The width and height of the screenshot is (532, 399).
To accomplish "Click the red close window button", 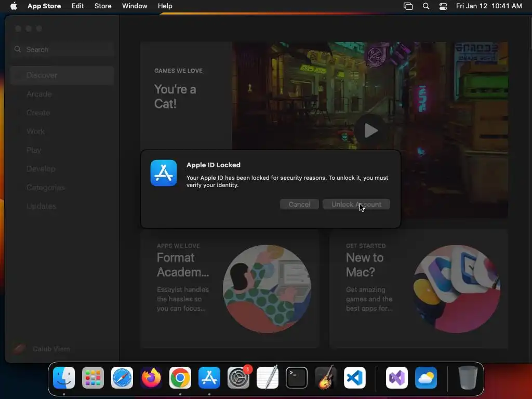I will pos(18,29).
